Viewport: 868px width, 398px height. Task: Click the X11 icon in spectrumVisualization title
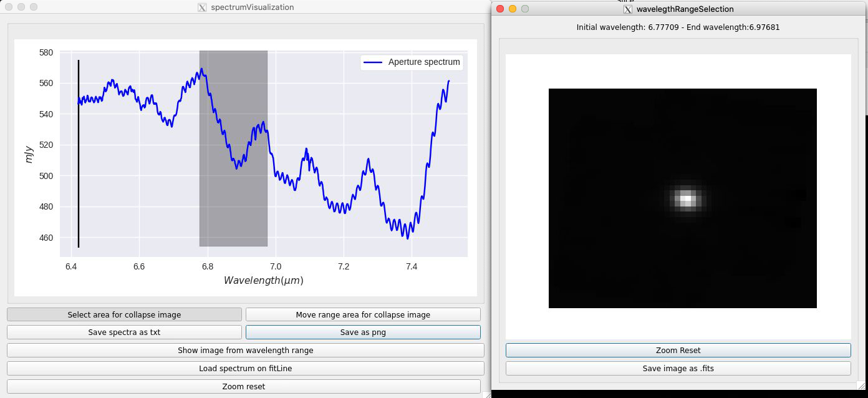tap(202, 7)
